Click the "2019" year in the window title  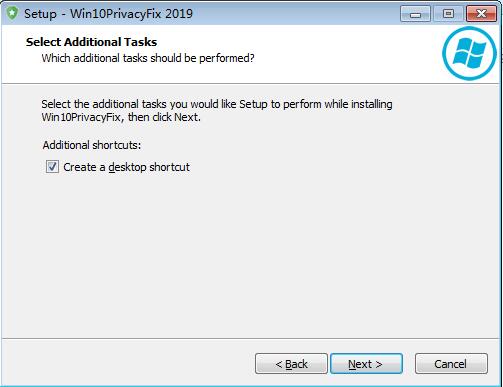(179, 14)
